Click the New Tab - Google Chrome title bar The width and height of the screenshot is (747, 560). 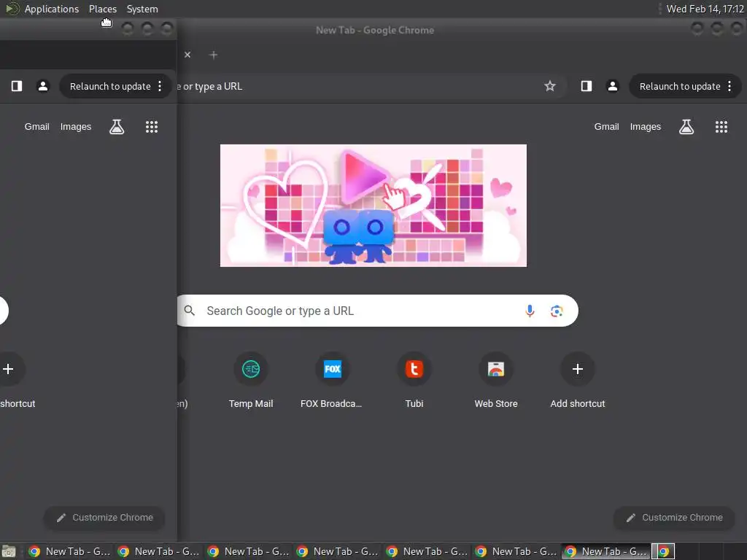(x=375, y=30)
